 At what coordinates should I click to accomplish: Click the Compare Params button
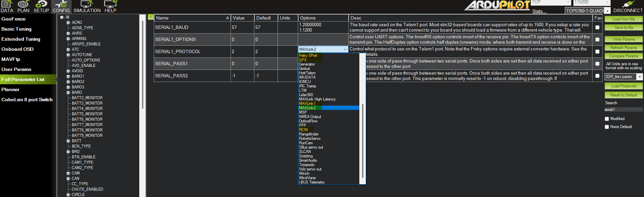tap(623, 56)
